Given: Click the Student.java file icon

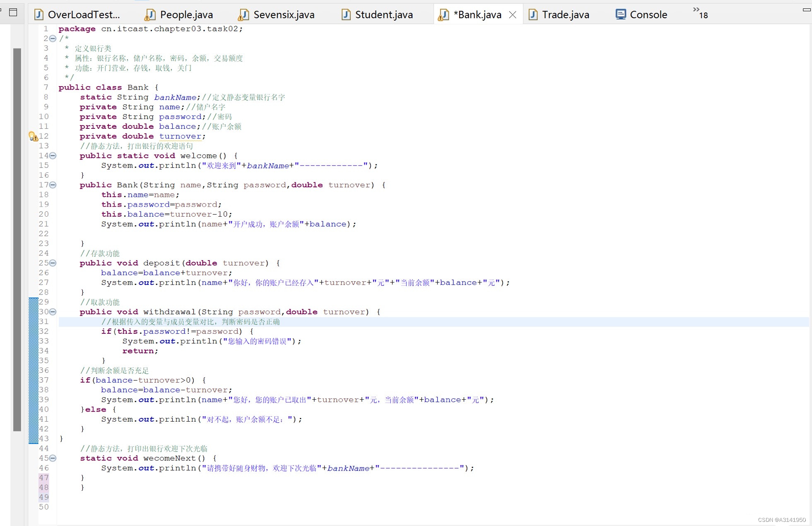Looking at the screenshot, I should point(346,15).
